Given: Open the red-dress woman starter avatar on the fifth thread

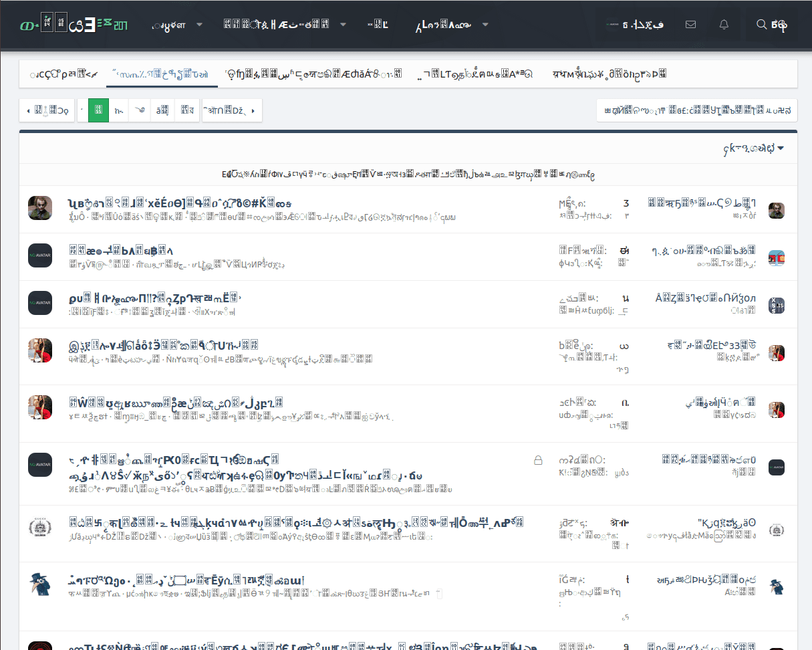Looking at the screenshot, I should (x=40, y=407).
